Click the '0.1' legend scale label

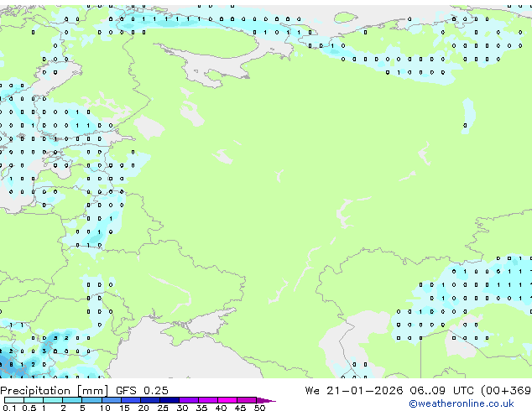[9, 408]
